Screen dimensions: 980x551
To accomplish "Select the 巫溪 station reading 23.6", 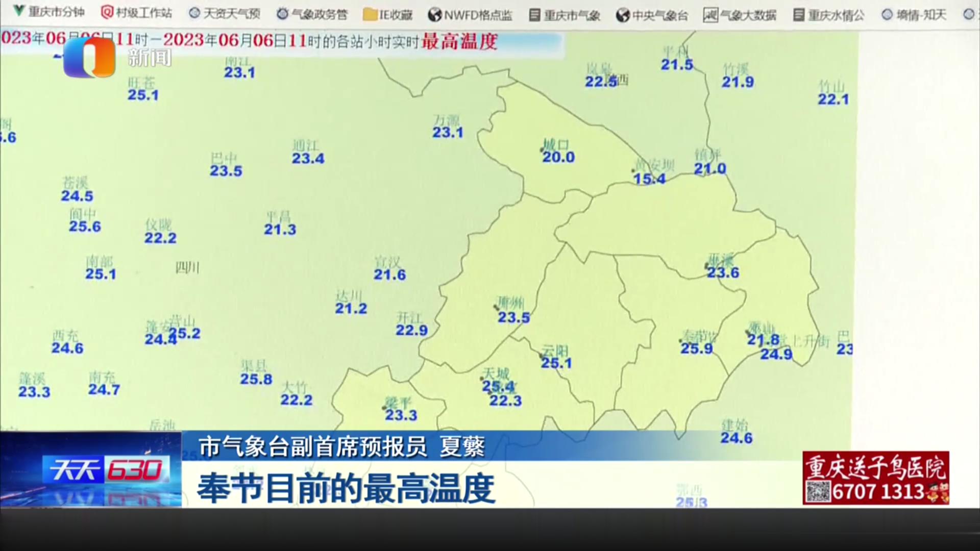I will pyautogui.click(x=723, y=272).
